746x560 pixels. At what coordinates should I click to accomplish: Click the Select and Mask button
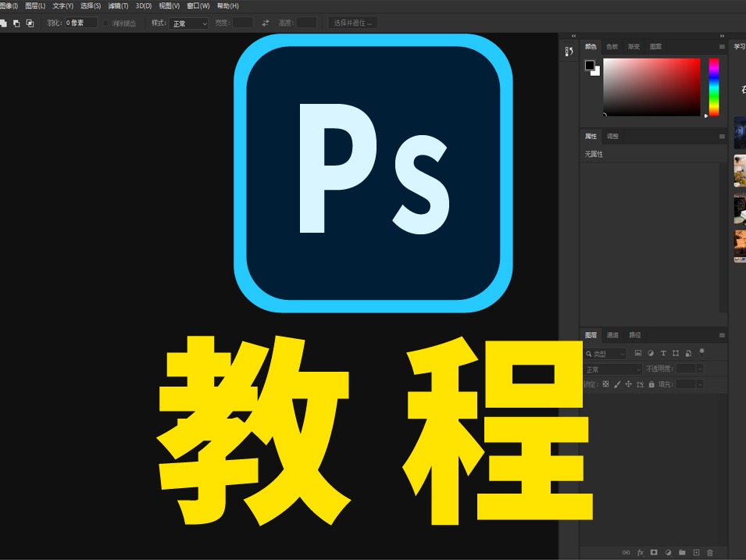point(352,23)
